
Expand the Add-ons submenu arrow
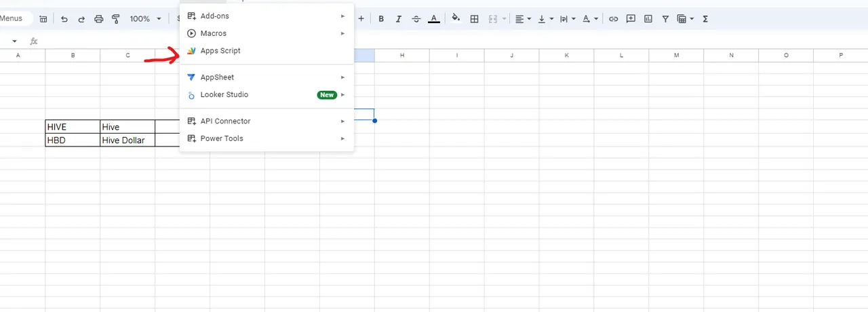tap(343, 16)
